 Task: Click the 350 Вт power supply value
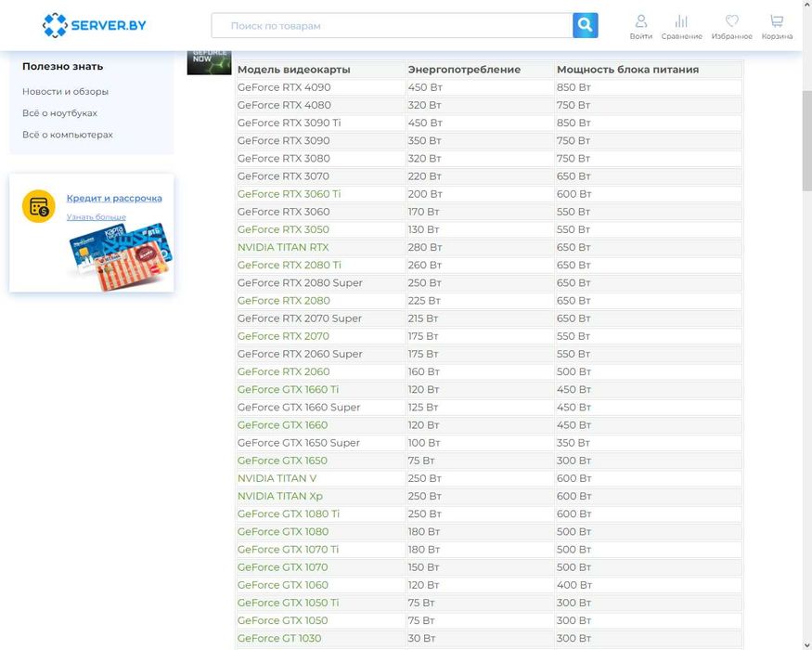coord(574,443)
